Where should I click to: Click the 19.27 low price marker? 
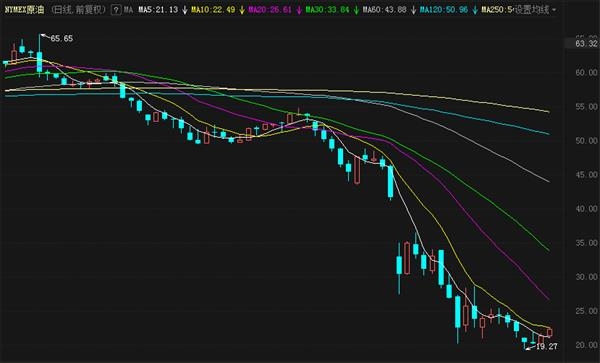pos(546,347)
